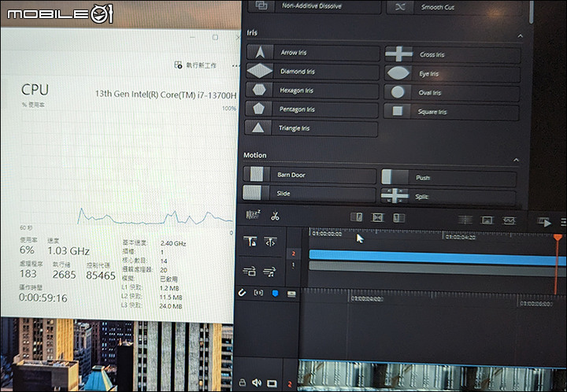Select the gray clip on upper timeline track 1
Viewport: 567px width, 392px height.
point(438,268)
